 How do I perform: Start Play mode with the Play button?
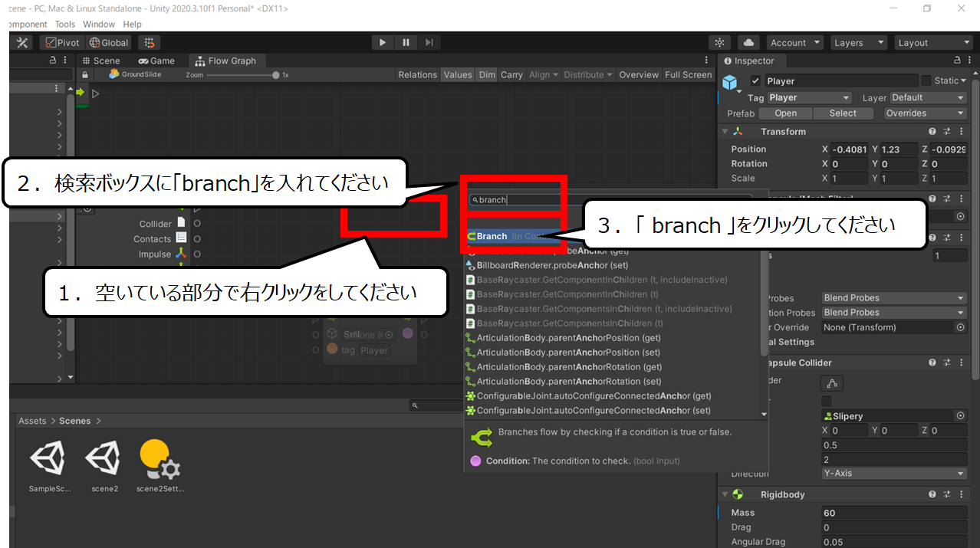383,43
